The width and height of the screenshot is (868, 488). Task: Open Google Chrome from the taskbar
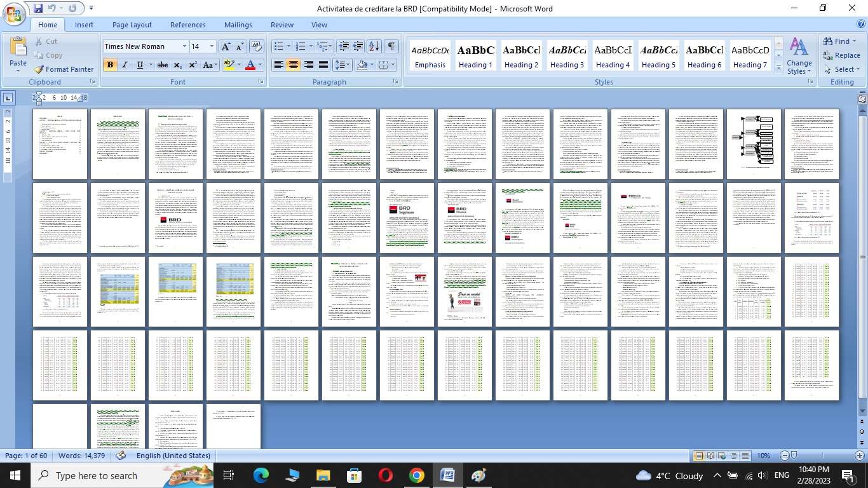point(416,475)
